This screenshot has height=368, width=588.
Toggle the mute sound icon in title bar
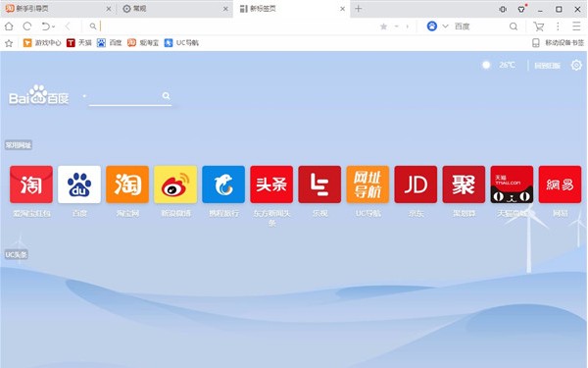pyautogui.click(x=503, y=10)
